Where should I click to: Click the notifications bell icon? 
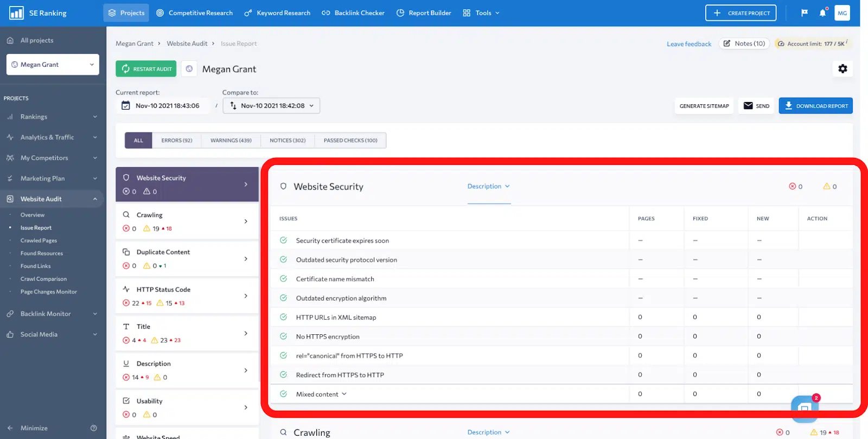coord(822,13)
